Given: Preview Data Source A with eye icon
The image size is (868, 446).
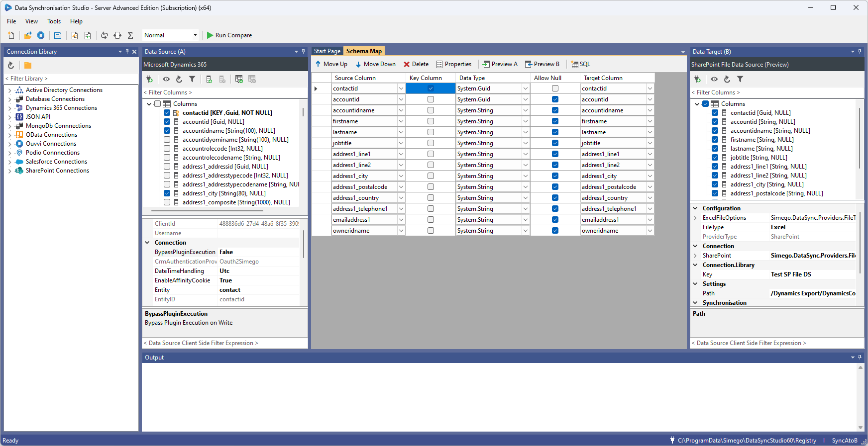Looking at the screenshot, I should click(x=166, y=79).
